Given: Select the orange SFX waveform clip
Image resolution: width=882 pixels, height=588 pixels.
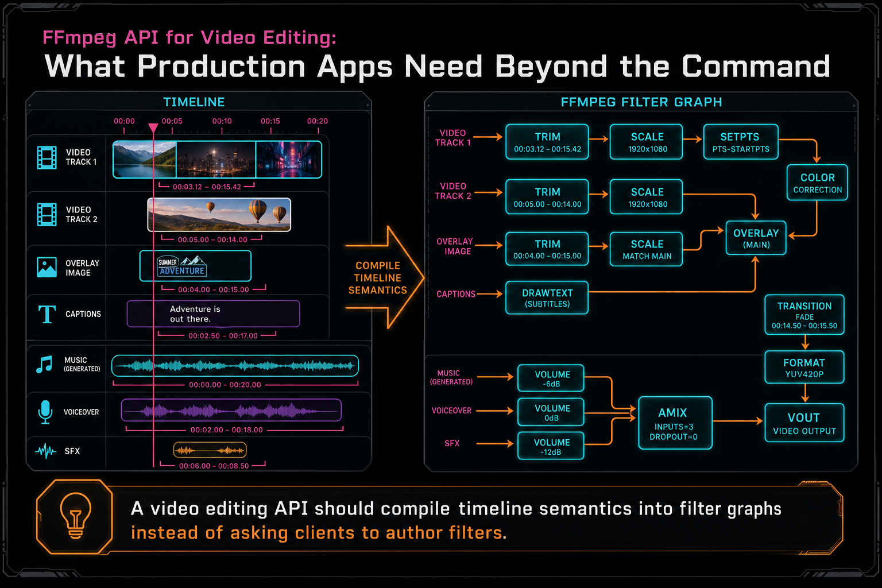Looking at the screenshot, I should 210,450.
